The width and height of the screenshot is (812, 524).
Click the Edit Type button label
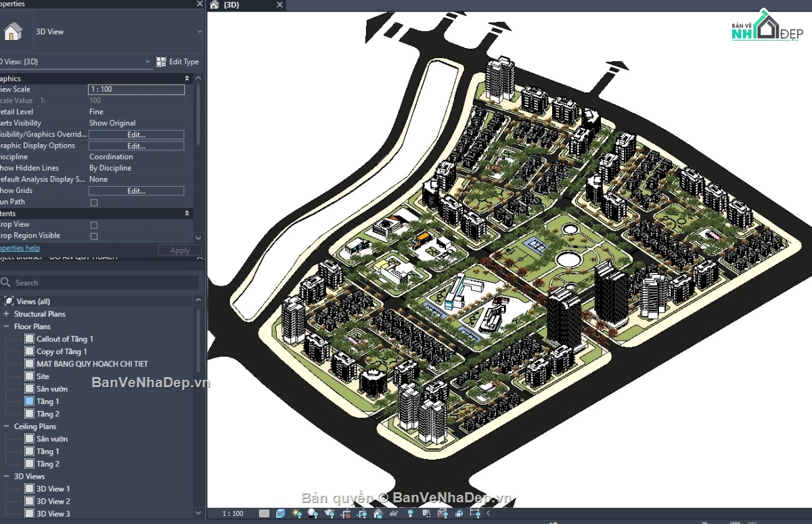(184, 62)
